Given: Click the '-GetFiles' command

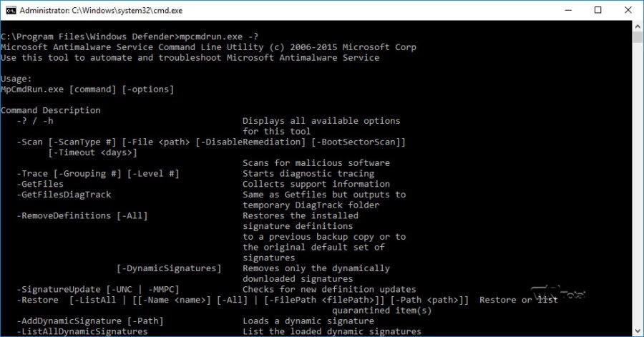Looking at the screenshot, I should pos(40,184).
